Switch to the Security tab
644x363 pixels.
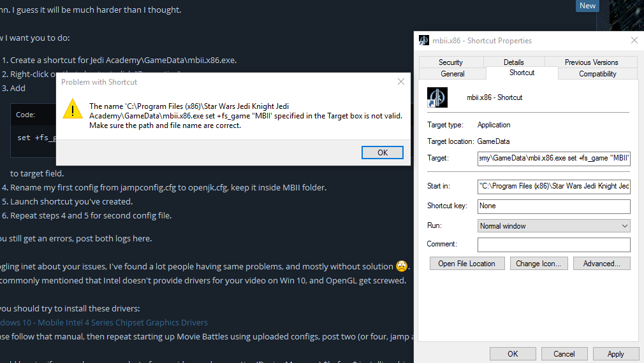(x=450, y=62)
